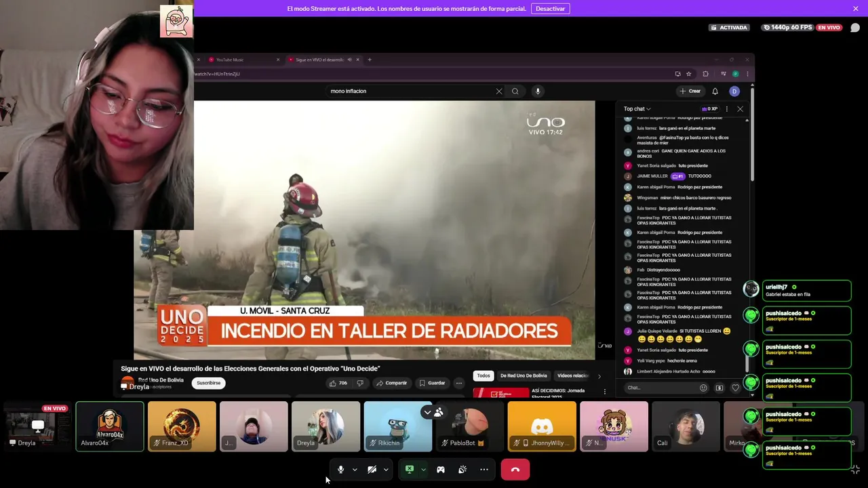Expand the Top chat dropdown
868x488 pixels.
coord(637,109)
